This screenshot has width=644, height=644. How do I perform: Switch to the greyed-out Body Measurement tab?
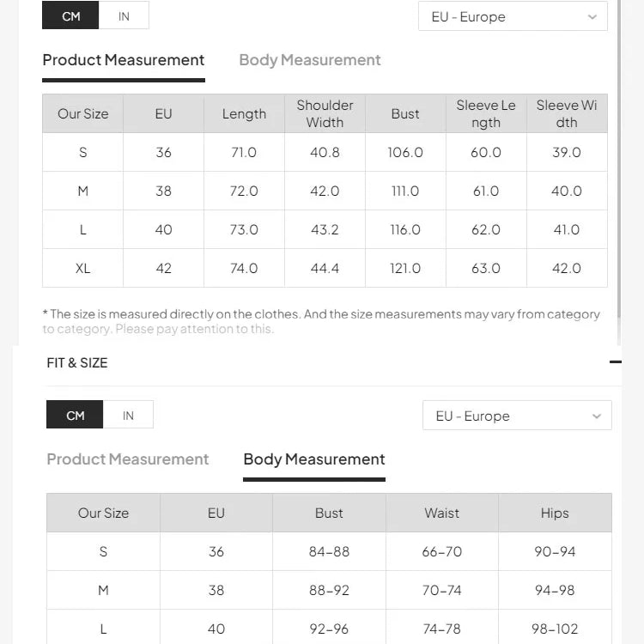pos(310,60)
